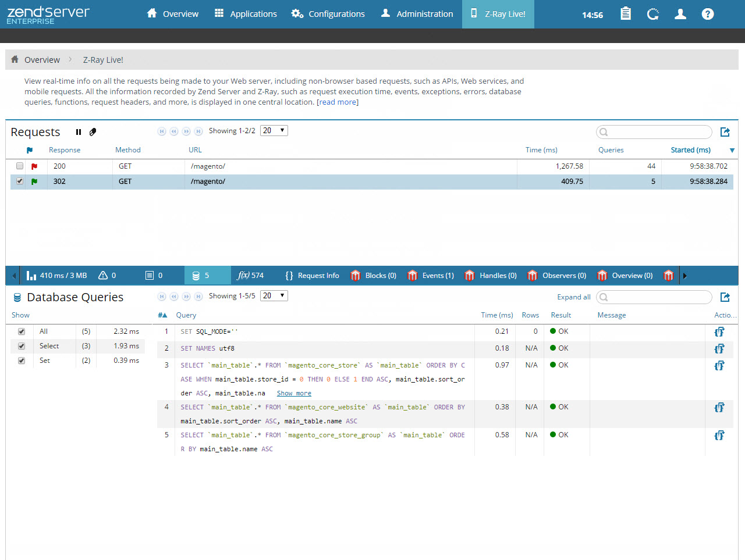
Task: Open Requests page size dropdown
Action: (x=274, y=131)
